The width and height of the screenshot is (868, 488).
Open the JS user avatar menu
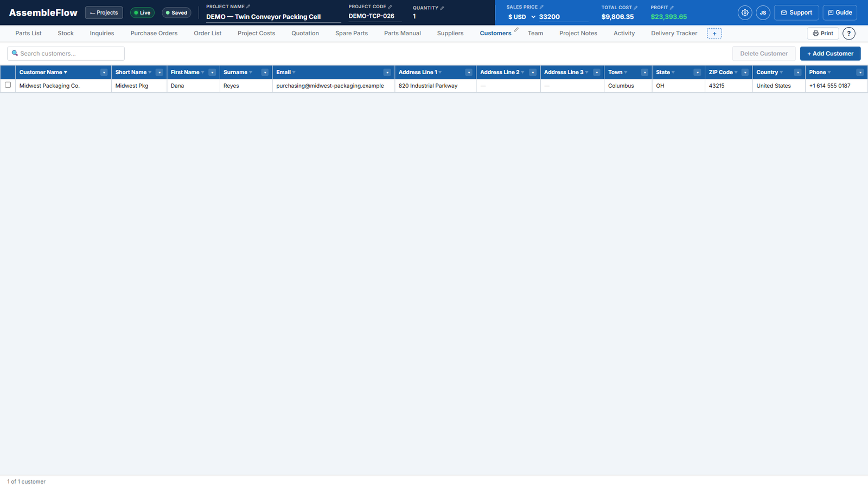pyautogui.click(x=763, y=12)
